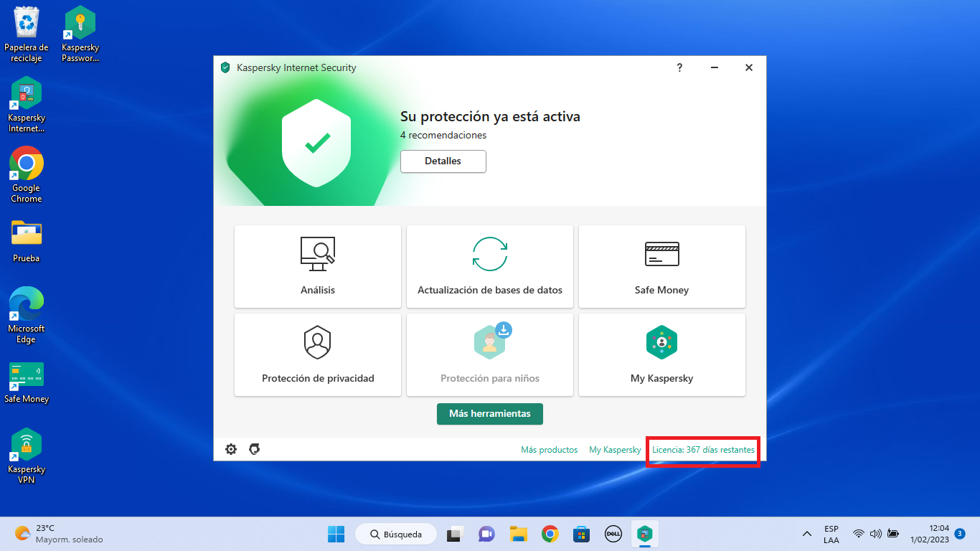The width and height of the screenshot is (980, 551).
Task: Select the Protección para niños tile
Action: click(x=489, y=354)
